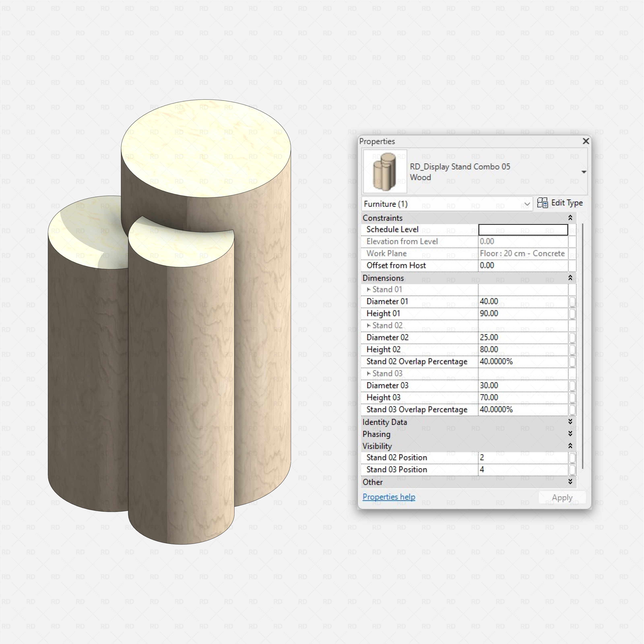Click associate parameter button for Height 01
Screen dimensions: 644x644
coord(572,314)
